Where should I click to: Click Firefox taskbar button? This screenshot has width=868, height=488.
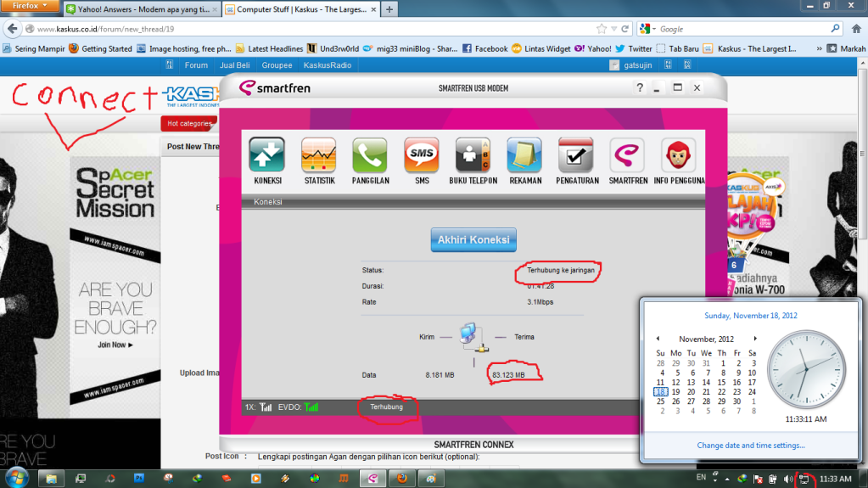[x=402, y=479]
